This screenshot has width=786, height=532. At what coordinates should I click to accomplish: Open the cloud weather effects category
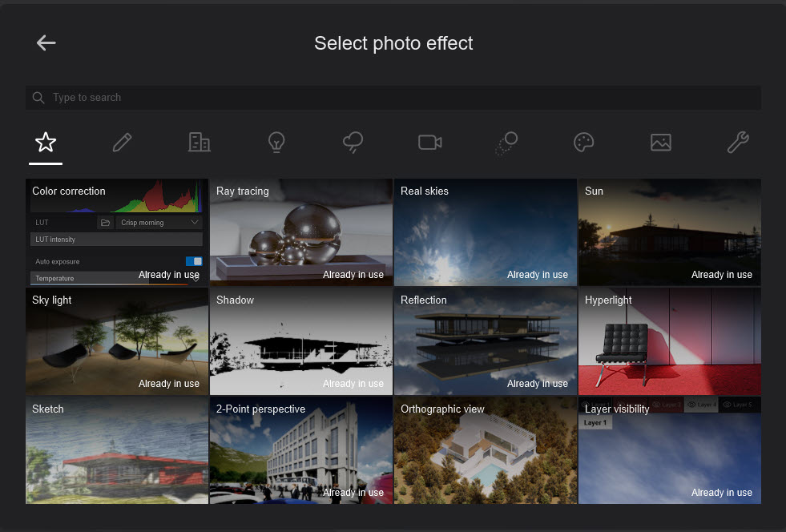[x=353, y=143]
